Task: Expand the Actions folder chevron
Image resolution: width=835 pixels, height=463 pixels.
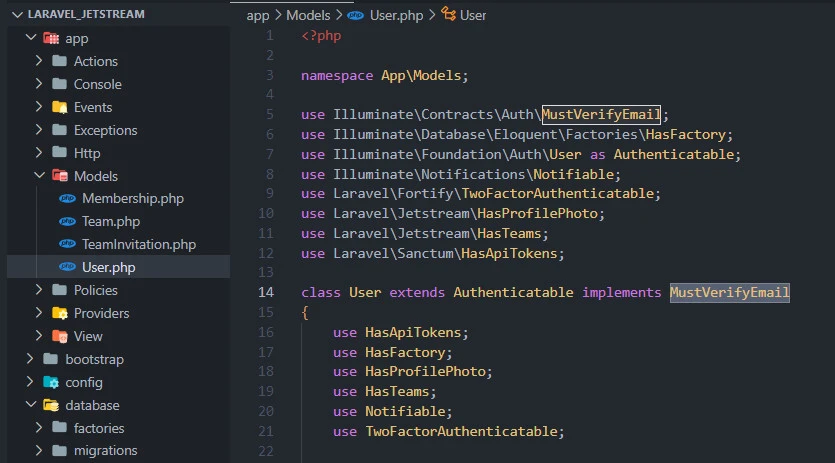Action: coord(38,61)
